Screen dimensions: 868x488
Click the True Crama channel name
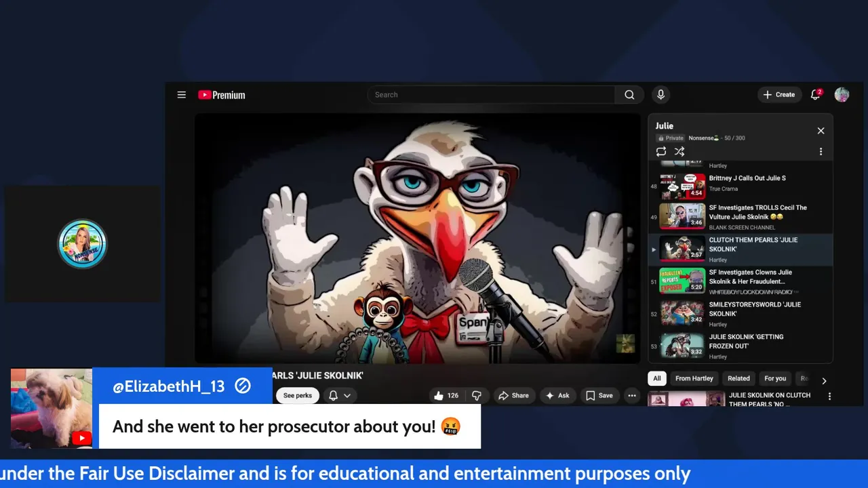pyautogui.click(x=724, y=189)
